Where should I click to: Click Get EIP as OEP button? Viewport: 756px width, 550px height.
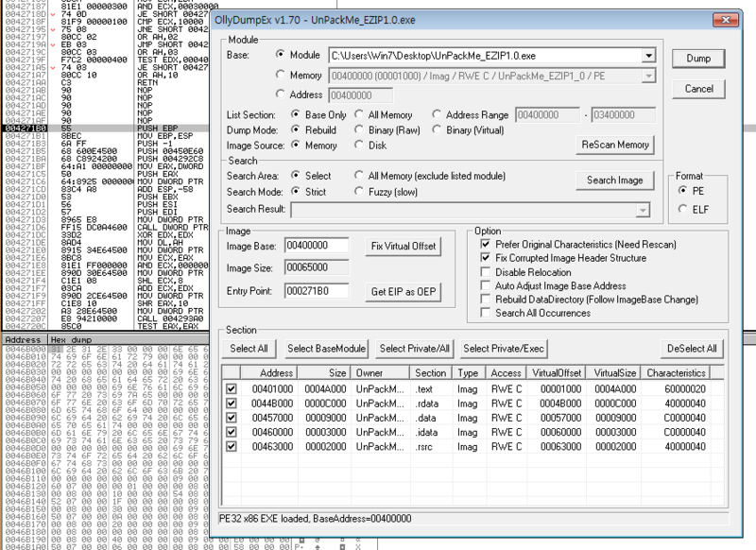(404, 292)
